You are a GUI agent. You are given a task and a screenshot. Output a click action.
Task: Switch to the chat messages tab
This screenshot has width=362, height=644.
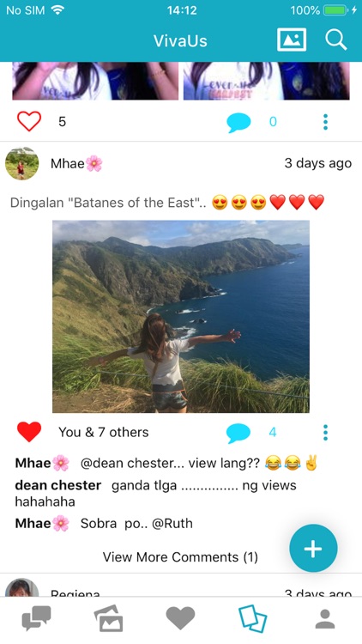[37, 618]
